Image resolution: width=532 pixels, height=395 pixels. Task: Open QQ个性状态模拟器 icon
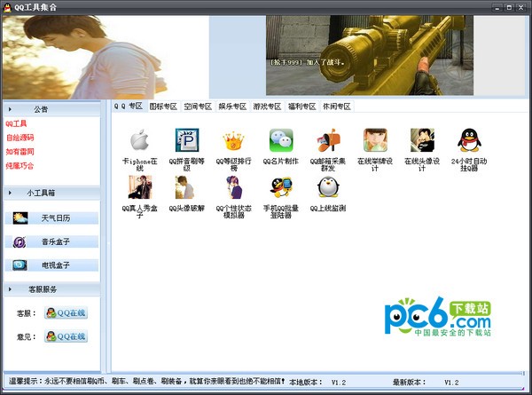[x=233, y=187]
